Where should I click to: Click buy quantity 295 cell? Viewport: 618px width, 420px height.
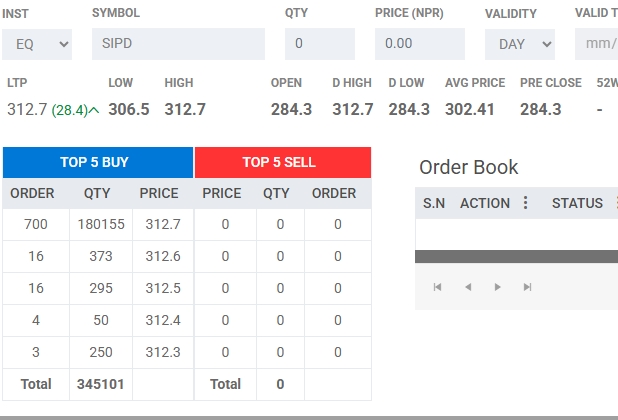tap(101, 288)
